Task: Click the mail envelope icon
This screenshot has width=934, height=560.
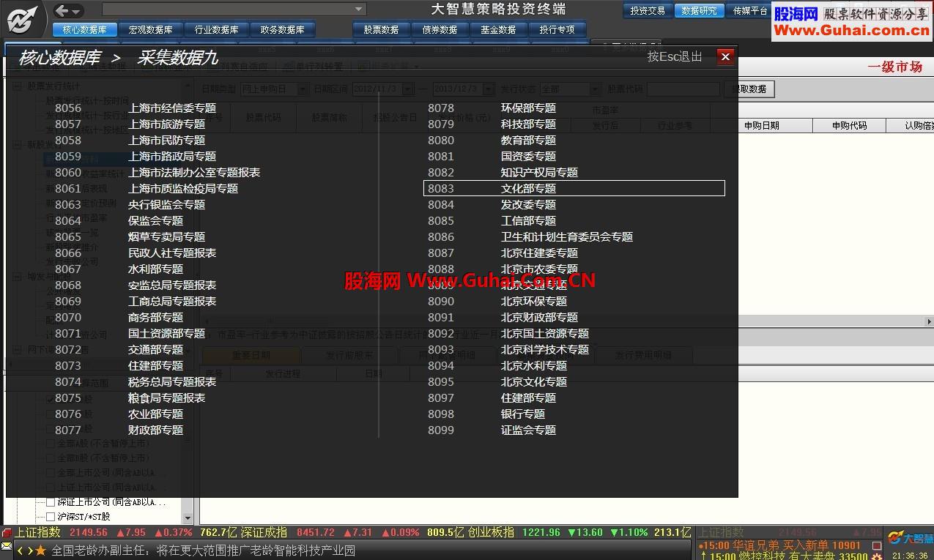Action: pos(7,546)
